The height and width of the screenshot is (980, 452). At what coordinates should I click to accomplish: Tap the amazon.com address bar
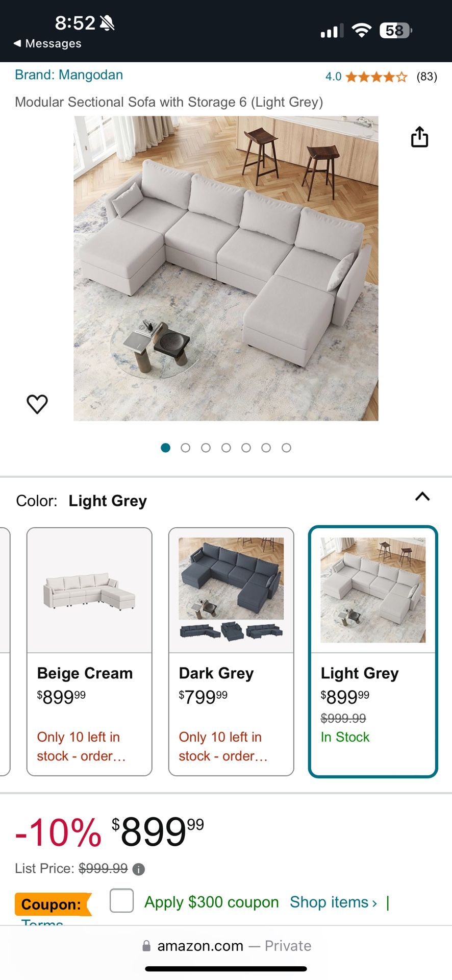pos(226,946)
